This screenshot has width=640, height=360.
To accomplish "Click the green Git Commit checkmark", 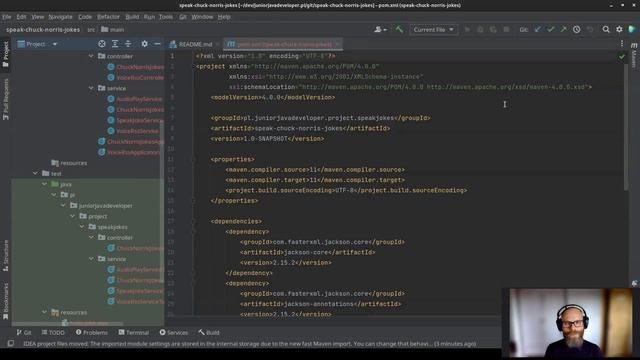I will click(x=551, y=29).
